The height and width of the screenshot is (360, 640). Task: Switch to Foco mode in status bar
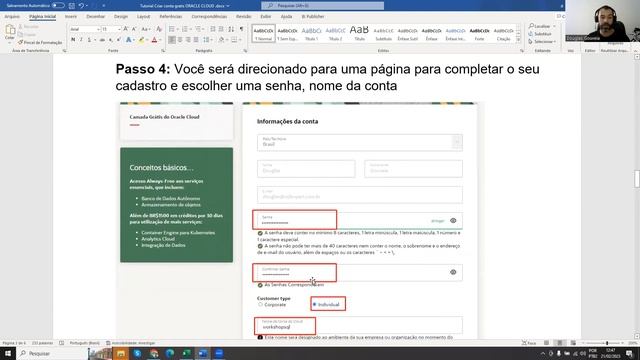click(529, 343)
